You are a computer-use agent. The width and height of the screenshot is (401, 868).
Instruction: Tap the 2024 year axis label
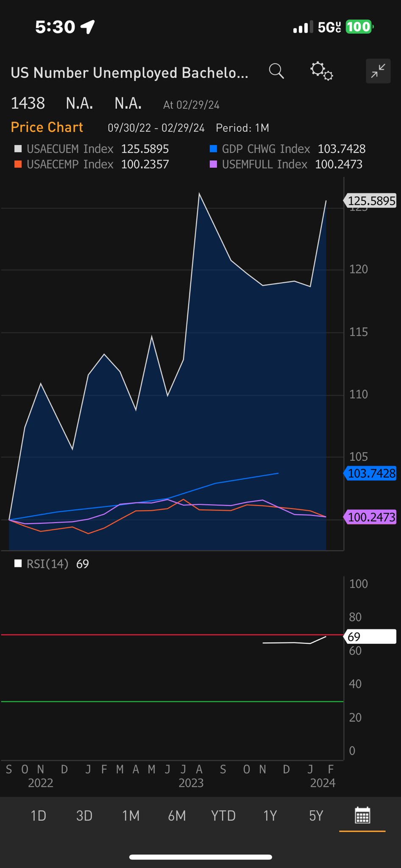pos(323,783)
